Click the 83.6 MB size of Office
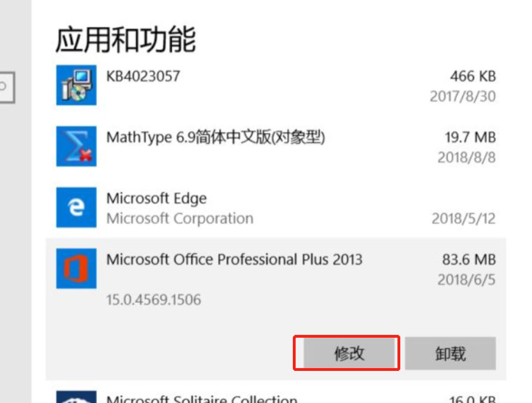The height and width of the screenshot is (403, 532). pyautogui.click(x=468, y=259)
